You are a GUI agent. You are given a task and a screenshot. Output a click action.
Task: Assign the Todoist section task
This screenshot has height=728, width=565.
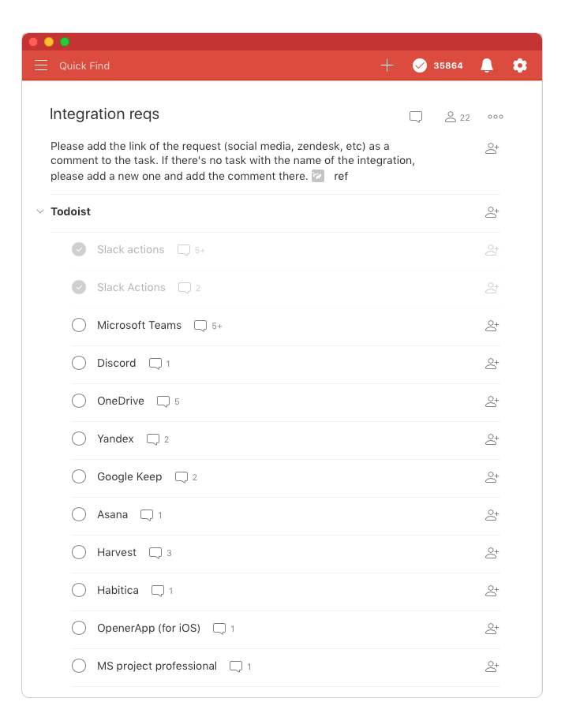(492, 212)
